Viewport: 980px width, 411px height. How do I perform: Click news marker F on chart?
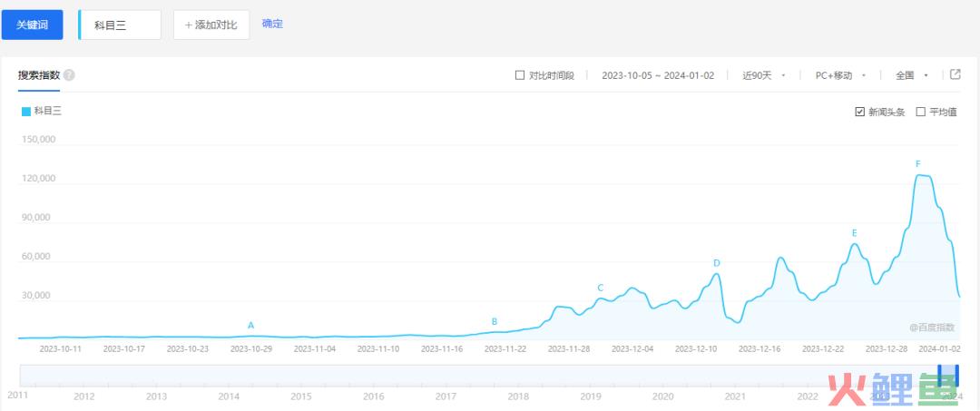(917, 164)
